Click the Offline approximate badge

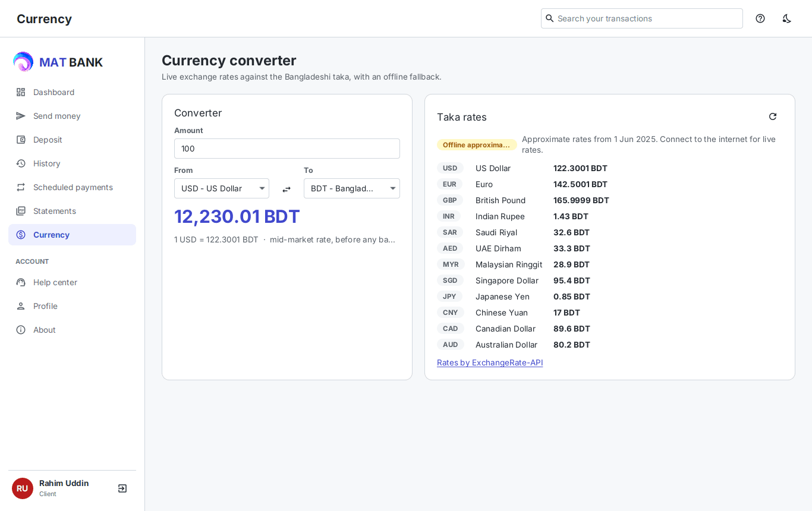pos(477,144)
